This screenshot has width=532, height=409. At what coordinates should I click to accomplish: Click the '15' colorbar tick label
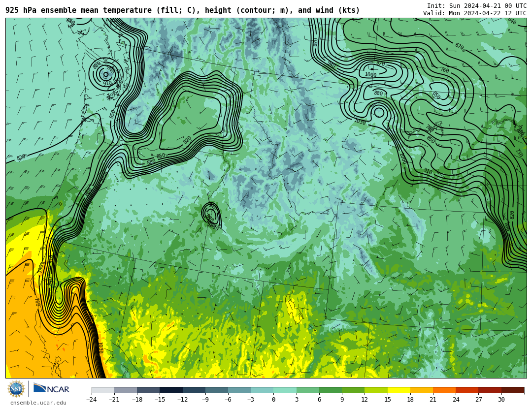[x=388, y=400]
